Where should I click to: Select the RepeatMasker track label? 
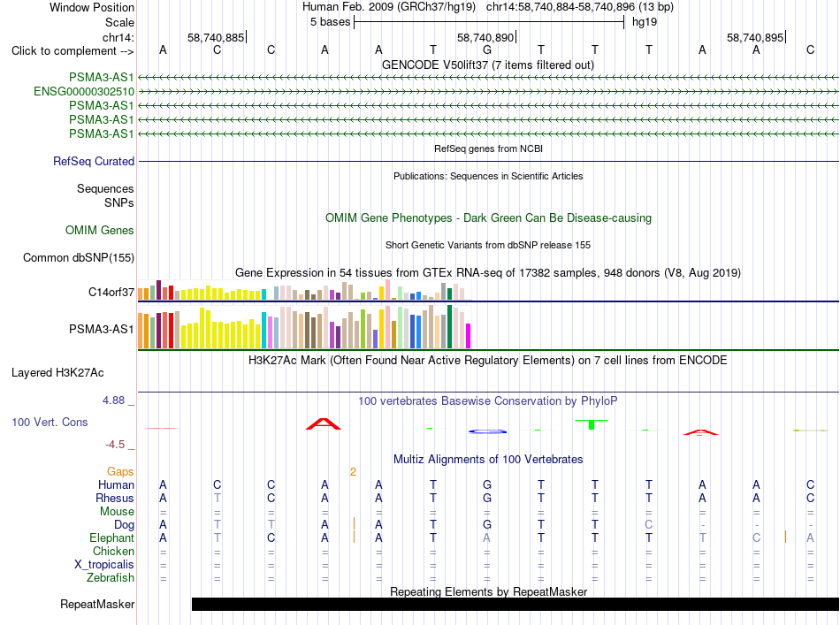[x=97, y=604]
